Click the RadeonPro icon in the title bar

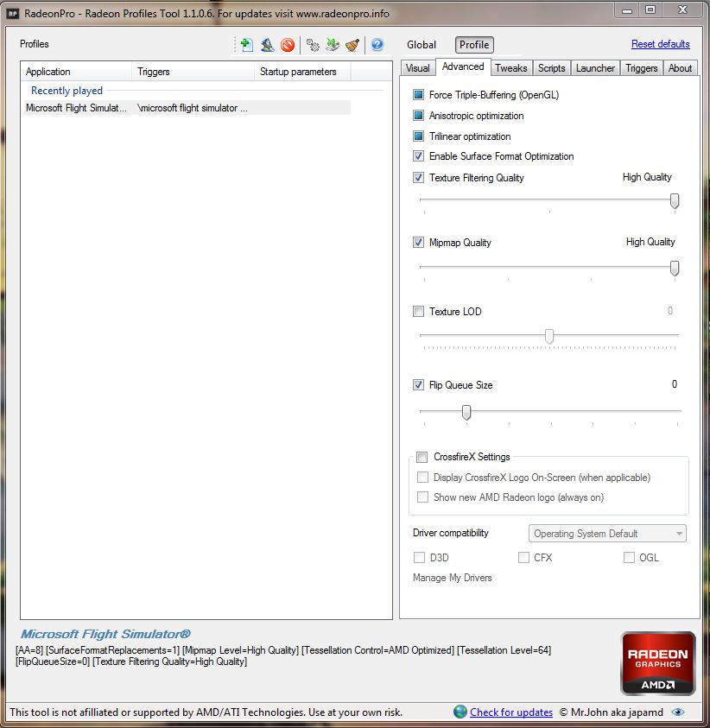[x=13, y=14]
